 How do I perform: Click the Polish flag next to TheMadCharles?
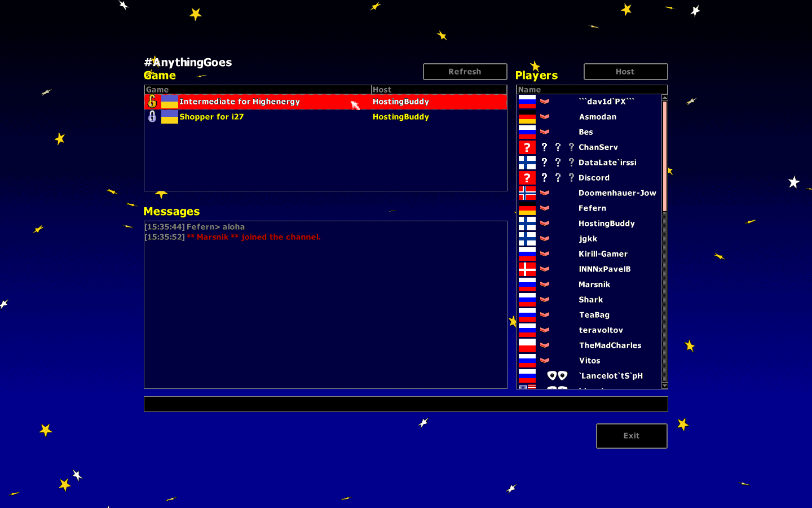(x=527, y=345)
